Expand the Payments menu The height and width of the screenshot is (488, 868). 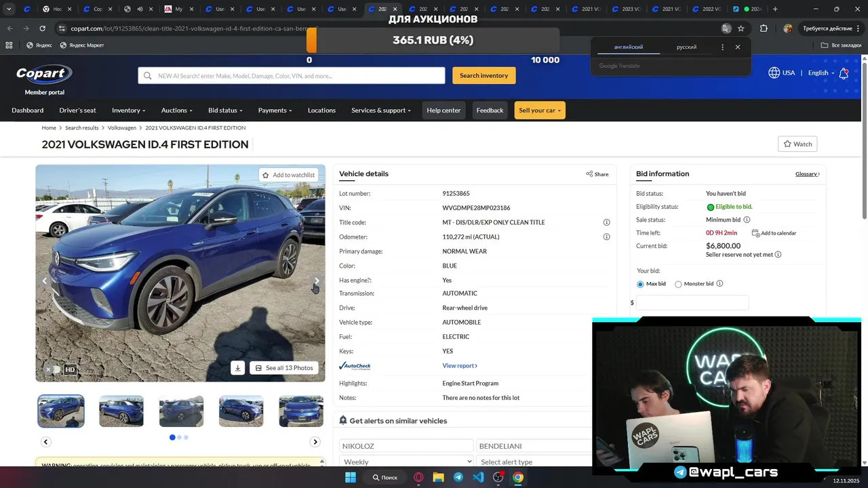tap(275, 110)
